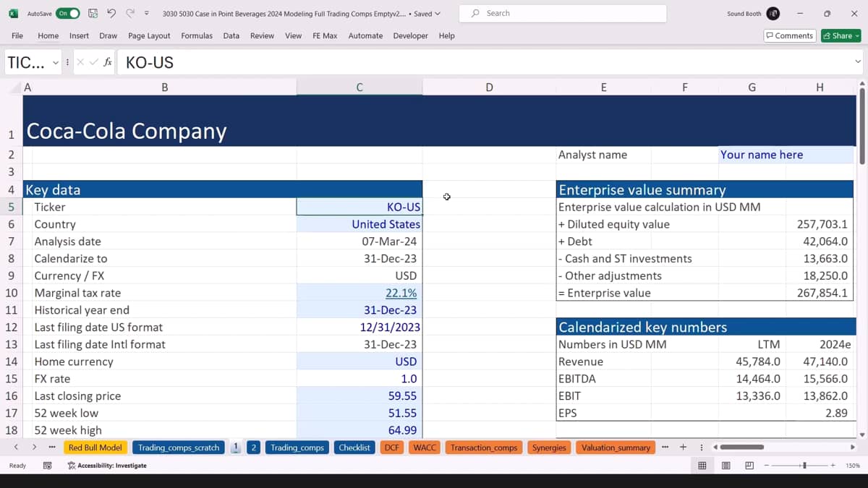
Task: Open the WACC sheet tab
Action: [425, 448]
